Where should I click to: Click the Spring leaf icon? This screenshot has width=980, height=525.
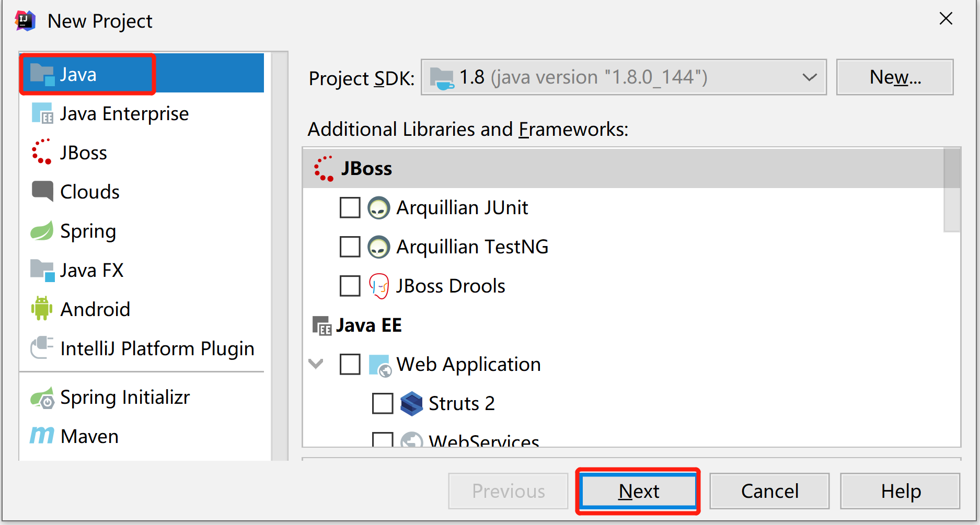coord(42,230)
